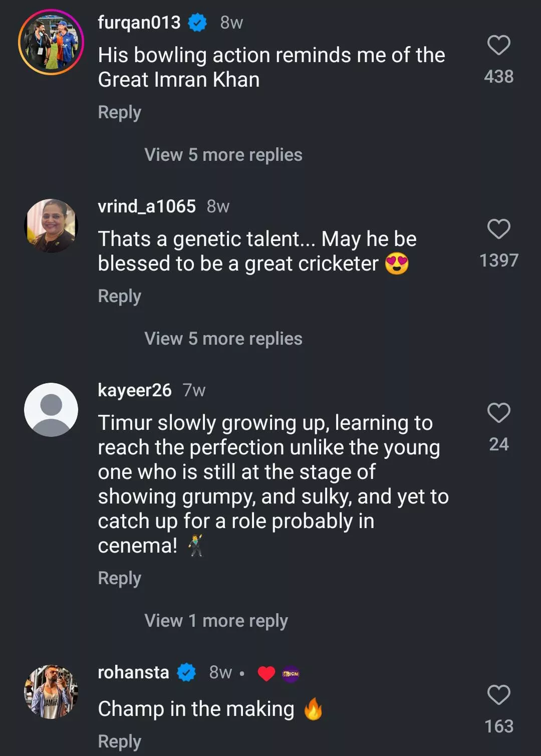
Task: Open rohansta's profile picture
Action: point(51,692)
